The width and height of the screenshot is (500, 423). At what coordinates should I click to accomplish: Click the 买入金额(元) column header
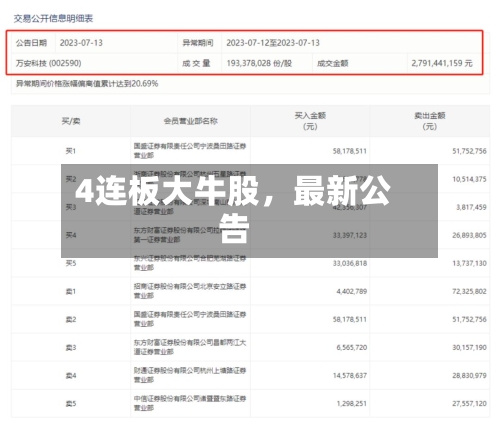(x=310, y=121)
